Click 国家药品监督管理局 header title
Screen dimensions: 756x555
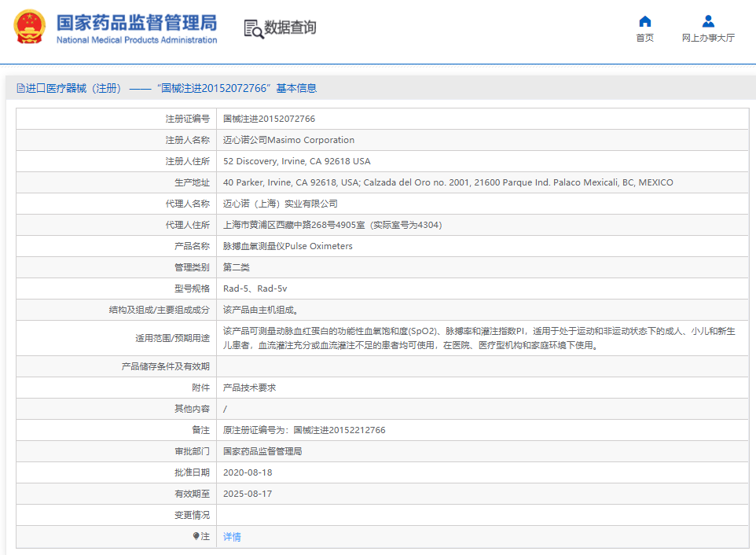(x=137, y=23)
